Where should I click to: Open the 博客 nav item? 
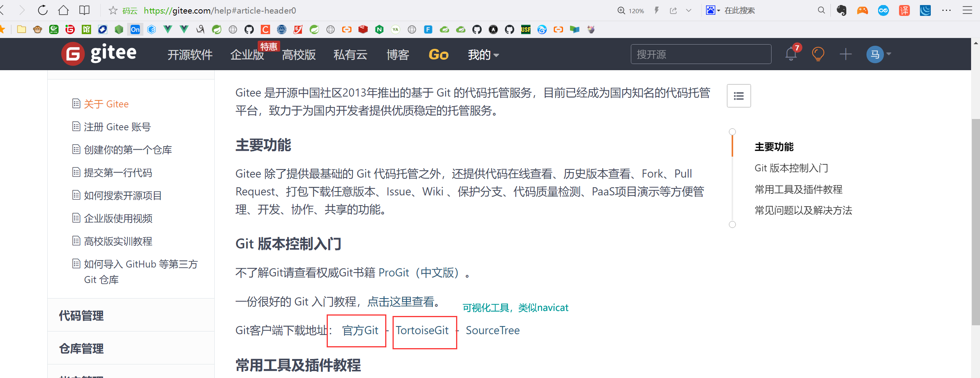(398, 55)
